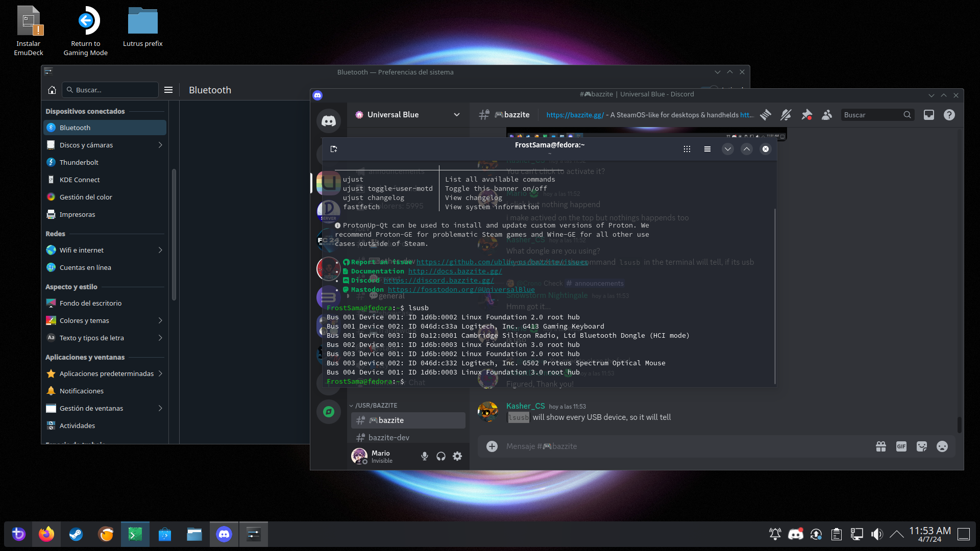Open the GIF picker in message bar
The height and width of the screenshot is (551, 980).
(901, 446)
